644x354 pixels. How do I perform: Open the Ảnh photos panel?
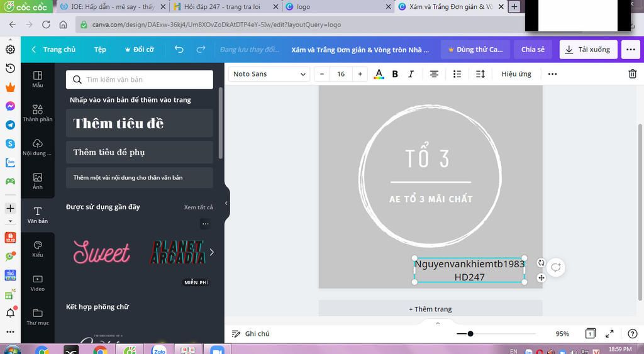pyautogui.click(x=38, y=181)
